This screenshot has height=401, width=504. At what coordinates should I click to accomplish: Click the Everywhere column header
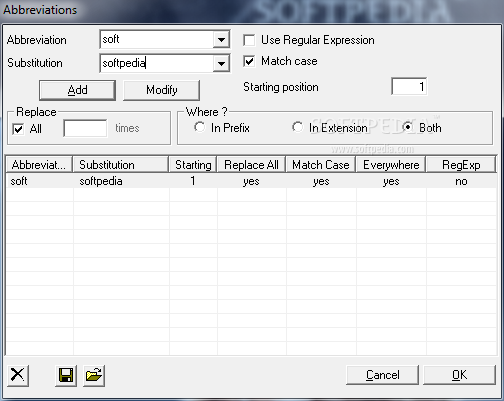(x=391, y=165)
